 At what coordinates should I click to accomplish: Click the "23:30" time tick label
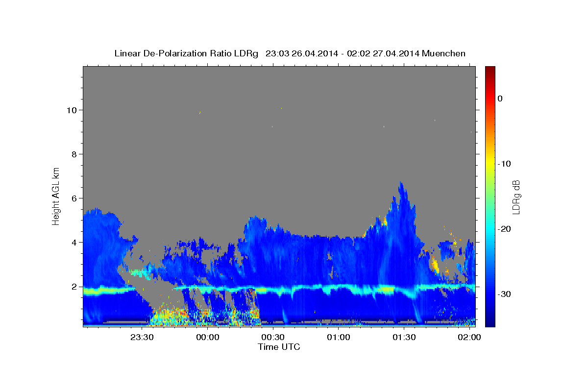142,338
